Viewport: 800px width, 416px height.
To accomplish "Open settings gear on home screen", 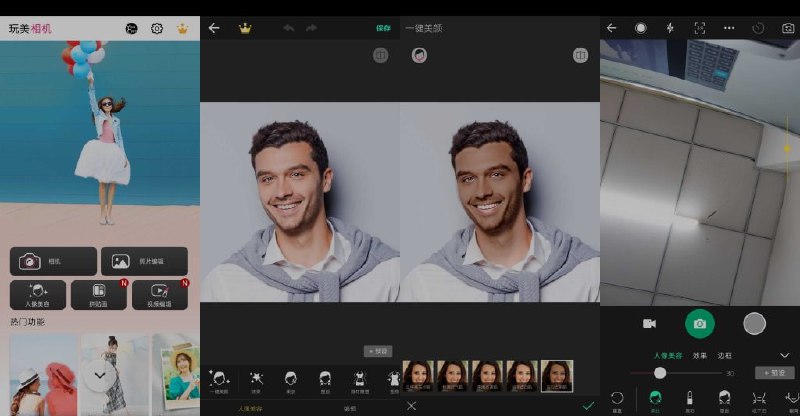I will 157,29.
